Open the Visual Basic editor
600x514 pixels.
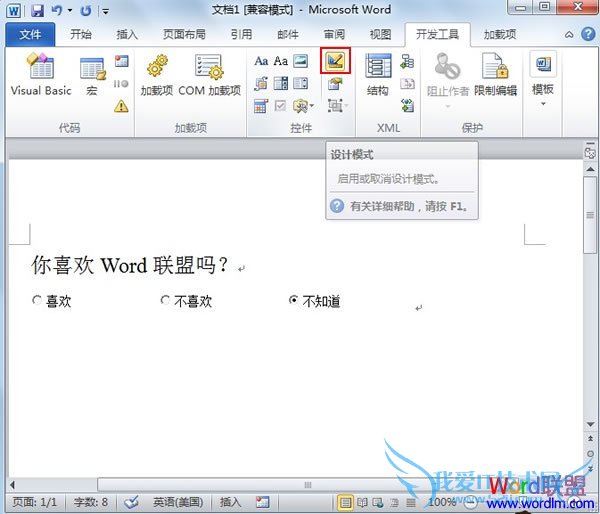point(41,74)
